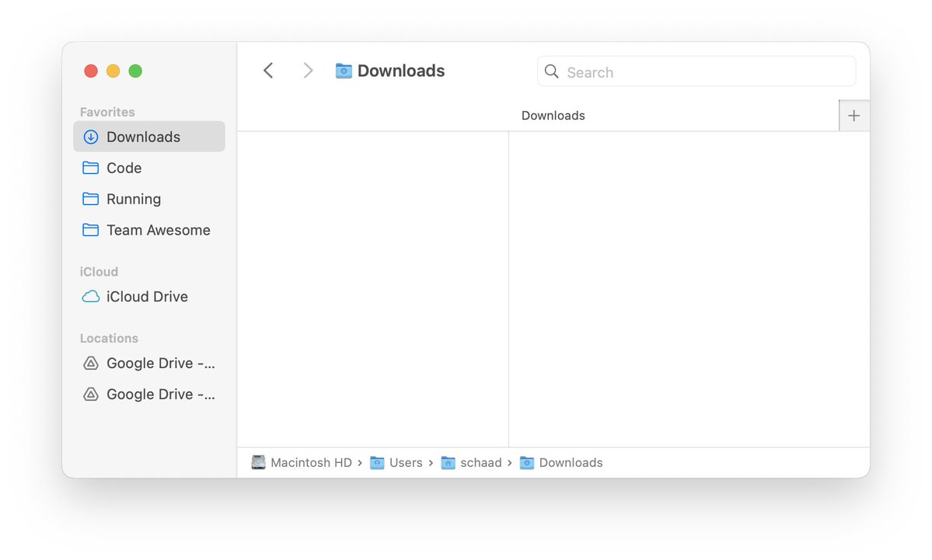Open Downloads in sidebar Favorites
The width and height of the screenshot is (932, 560).
tap(149, 137)
